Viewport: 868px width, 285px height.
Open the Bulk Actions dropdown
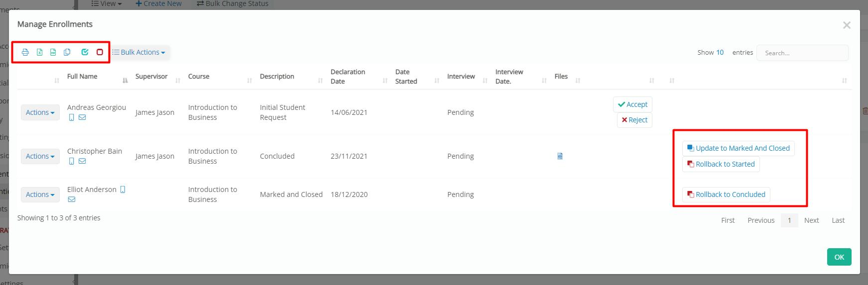click(x=139, y=52)
